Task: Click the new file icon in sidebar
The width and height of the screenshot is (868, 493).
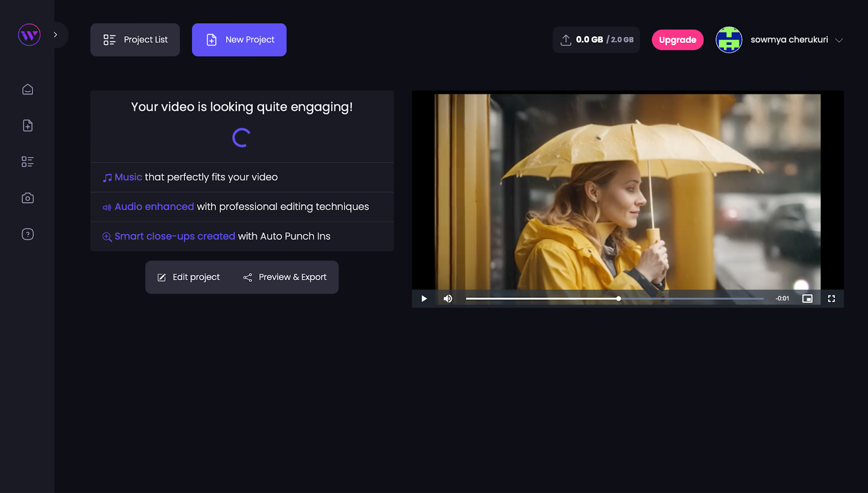Action: click(28, 125)
